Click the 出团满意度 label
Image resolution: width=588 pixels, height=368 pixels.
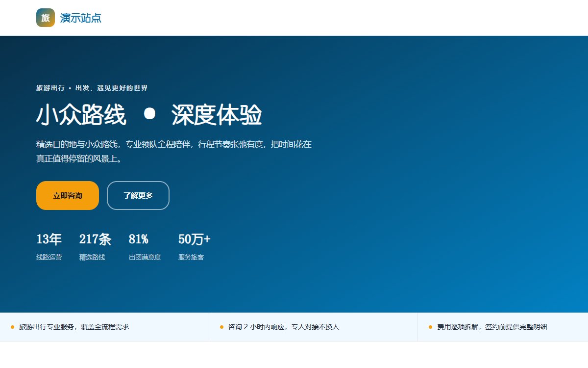(x=145, y=257)
